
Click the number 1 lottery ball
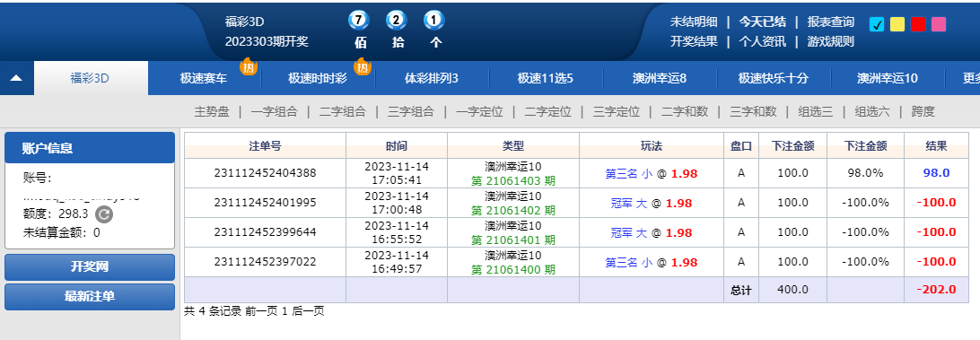coord(434,21)
